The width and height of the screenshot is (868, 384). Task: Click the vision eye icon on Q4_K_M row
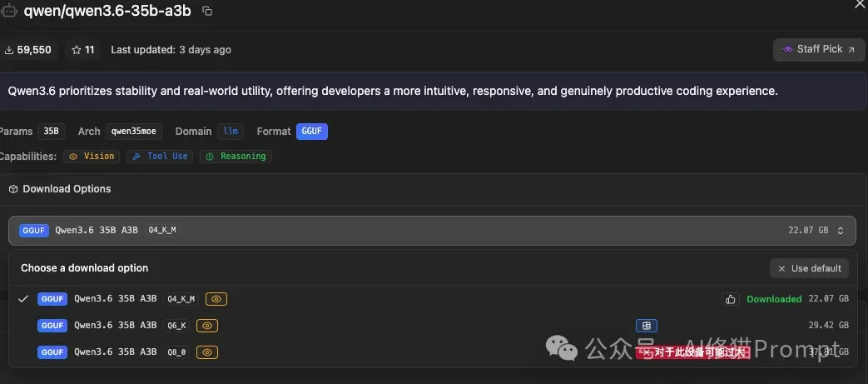[216, 299]
